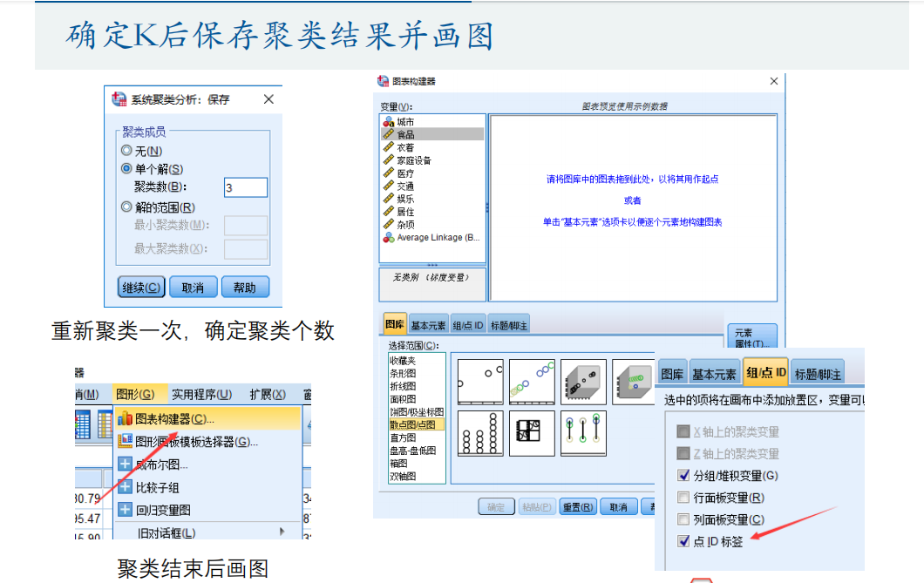
Task: Select the drop-line chart thumbnail
Action: 583,433
